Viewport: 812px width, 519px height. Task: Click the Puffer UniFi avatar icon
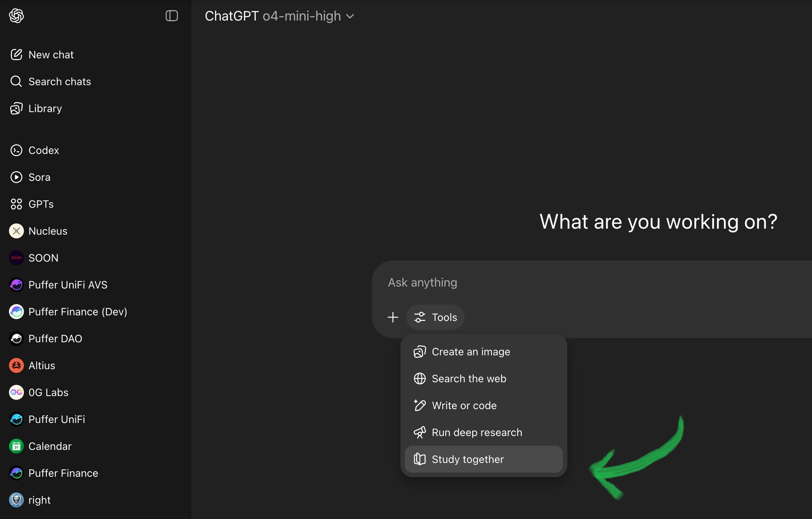tap(16, 419)
